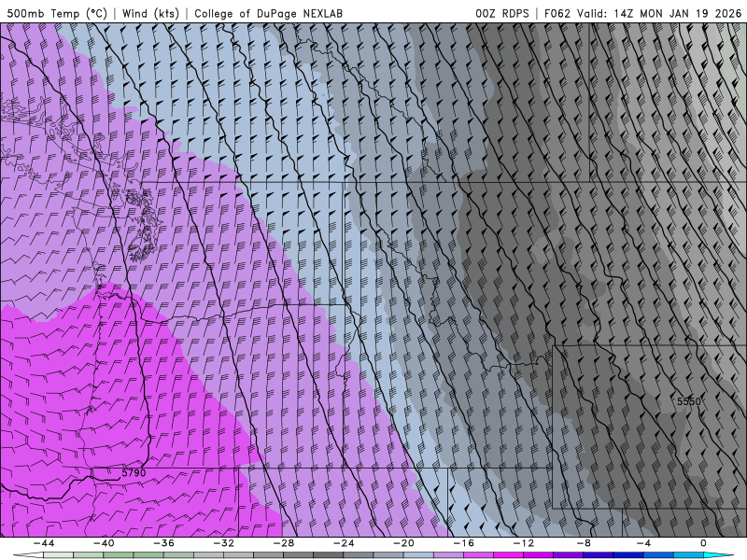The height and width of the screenshot is (560, 747).
Task: Click the "500mb Temp (°C)" title text
Action: tap(57, 13)
